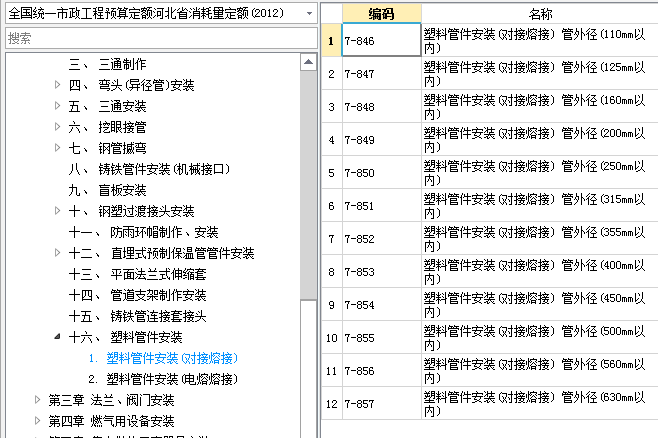Expand 第三章 法兰、阀门安装 chapter
Screen dimensions: 658x438
tap(37, 399)
